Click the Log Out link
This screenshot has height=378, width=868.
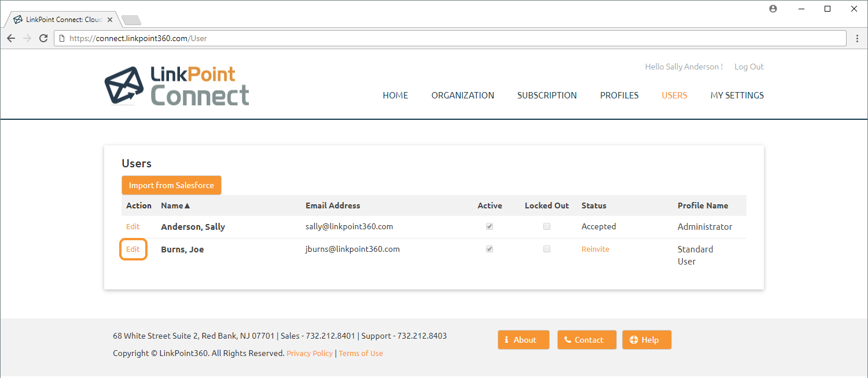tap(749, 67)
